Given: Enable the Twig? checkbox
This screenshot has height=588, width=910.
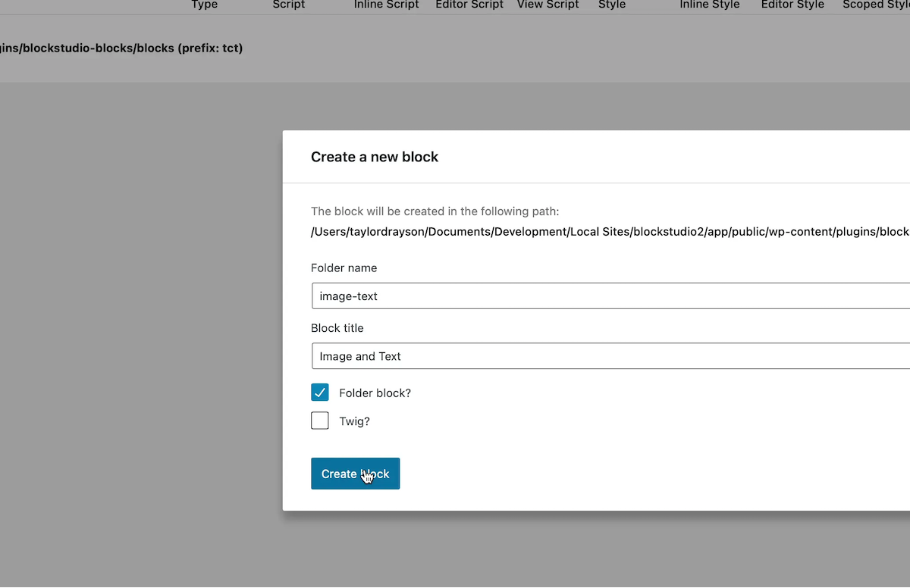Looking at the screenshot, I should (319, 421).
